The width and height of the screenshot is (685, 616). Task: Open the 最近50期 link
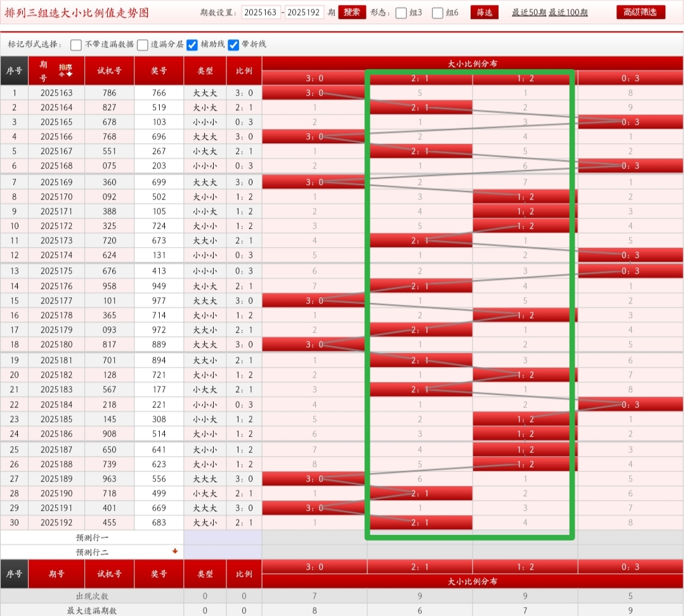coord(528,12)
